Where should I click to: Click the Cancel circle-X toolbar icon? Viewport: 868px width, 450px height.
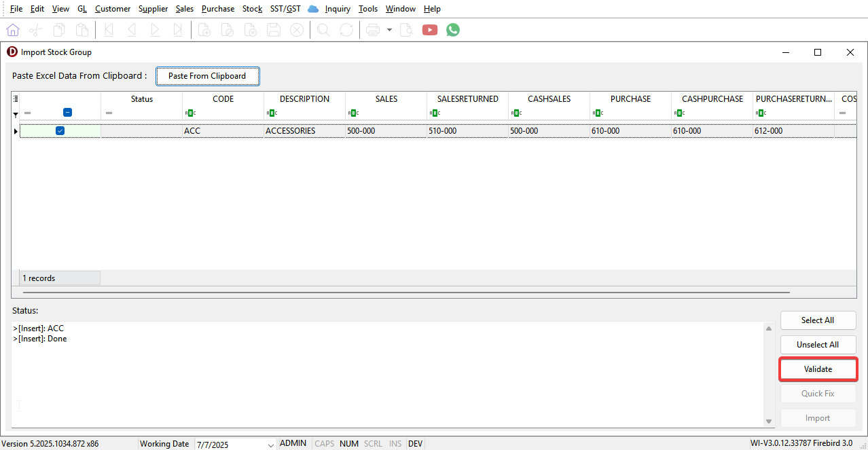[297, 30]
